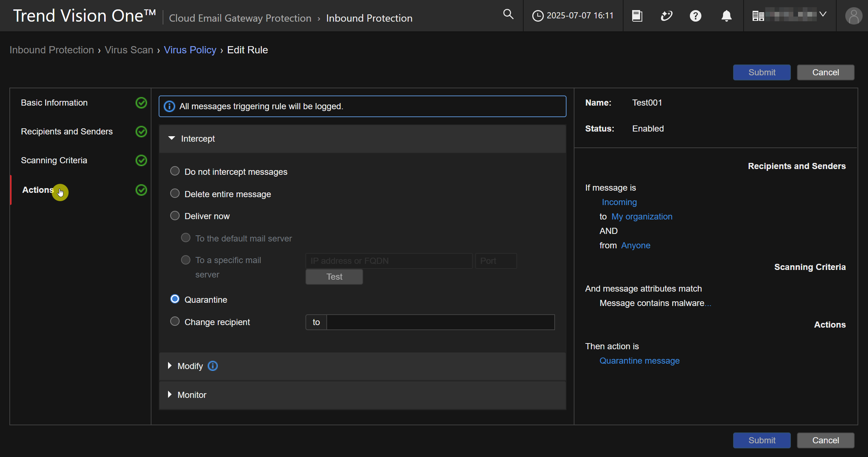This screenshot has width=868, height=457.
Task: Click the clock icon beside date time
Action: pos(538,16)
